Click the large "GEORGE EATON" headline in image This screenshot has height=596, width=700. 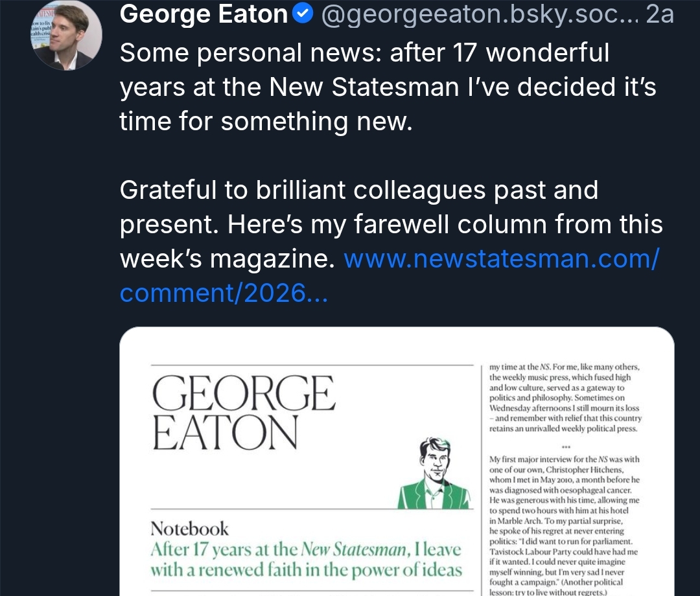pyautogui.click(x=244, y=413)
